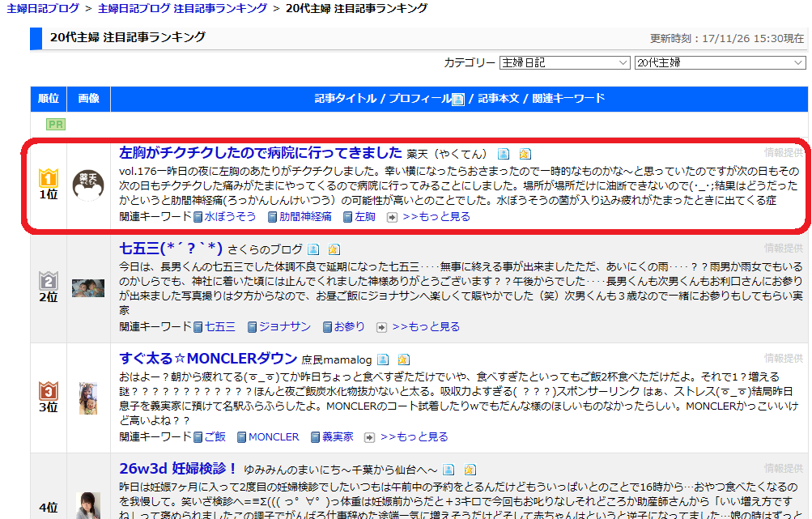Select keyword 肋間神経痛
812x519 pixels.
[x=305, y=216]
